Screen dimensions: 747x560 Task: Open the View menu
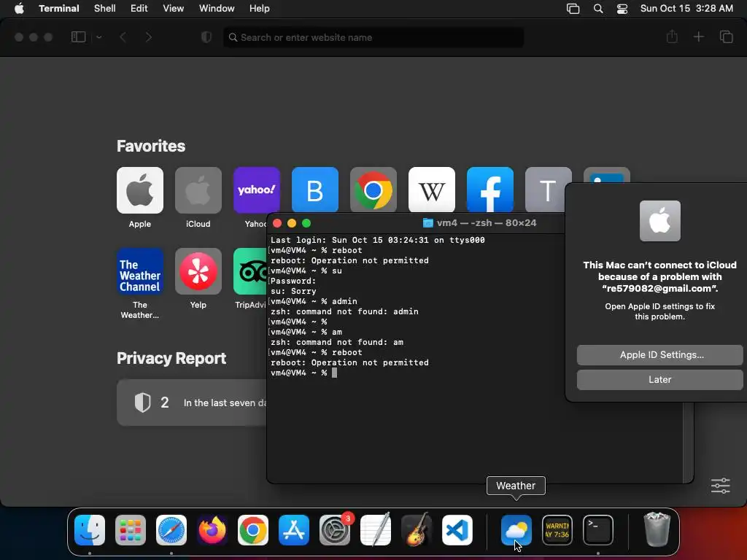pyautogui.click(x=174, y=9)
